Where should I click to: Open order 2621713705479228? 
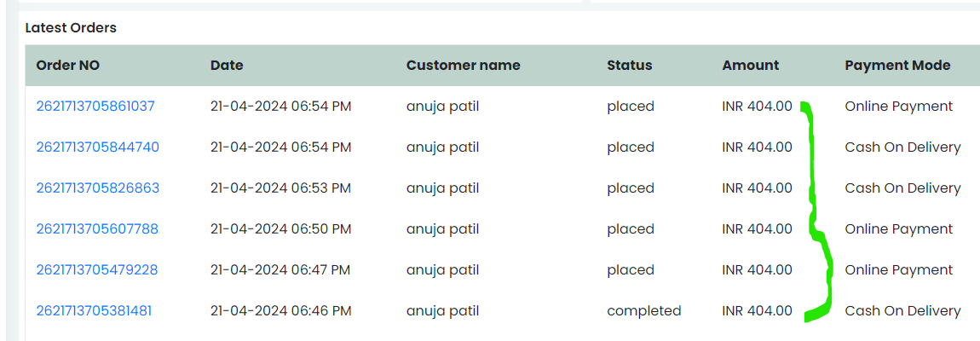click(97, 269)
